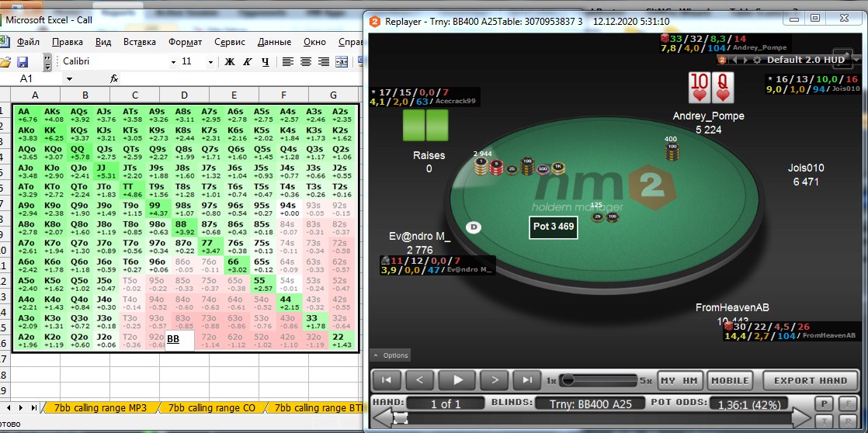The width and height of the screenshot is (868, 433).
Task: Toggle the P street button in replayer
Action: pos(824,404)
